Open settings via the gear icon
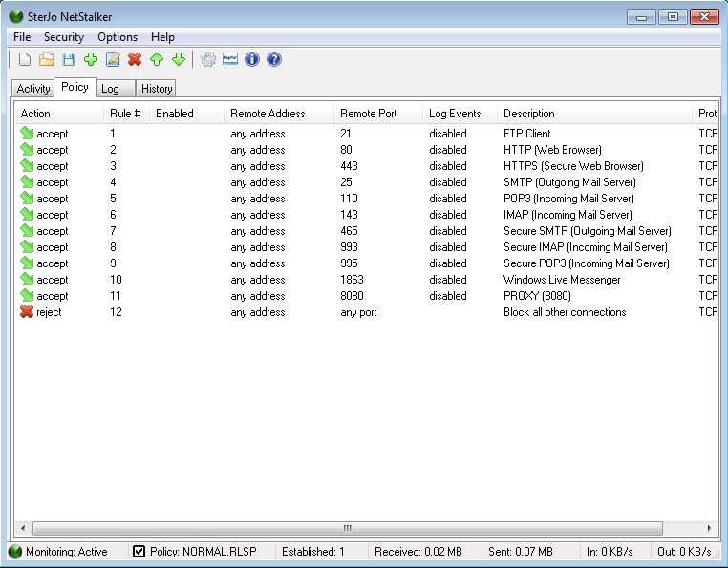728x568 pixels. pyautogui.click(x=208, y=60)
